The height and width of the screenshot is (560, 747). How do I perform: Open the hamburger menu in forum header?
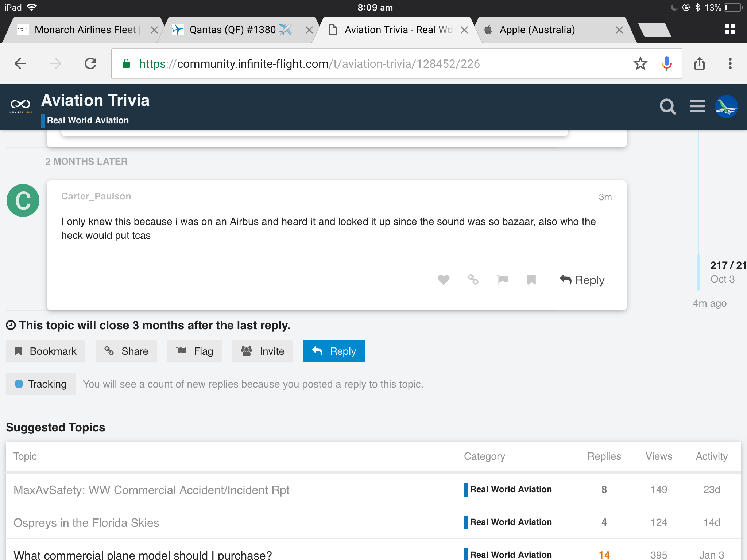point(697,107)
